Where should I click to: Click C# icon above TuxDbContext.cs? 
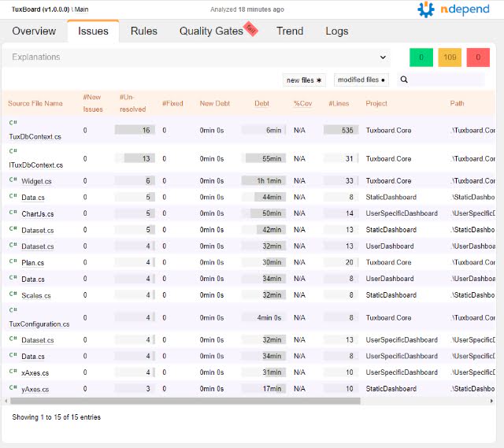pyautogui.click(x=13, y=123)
